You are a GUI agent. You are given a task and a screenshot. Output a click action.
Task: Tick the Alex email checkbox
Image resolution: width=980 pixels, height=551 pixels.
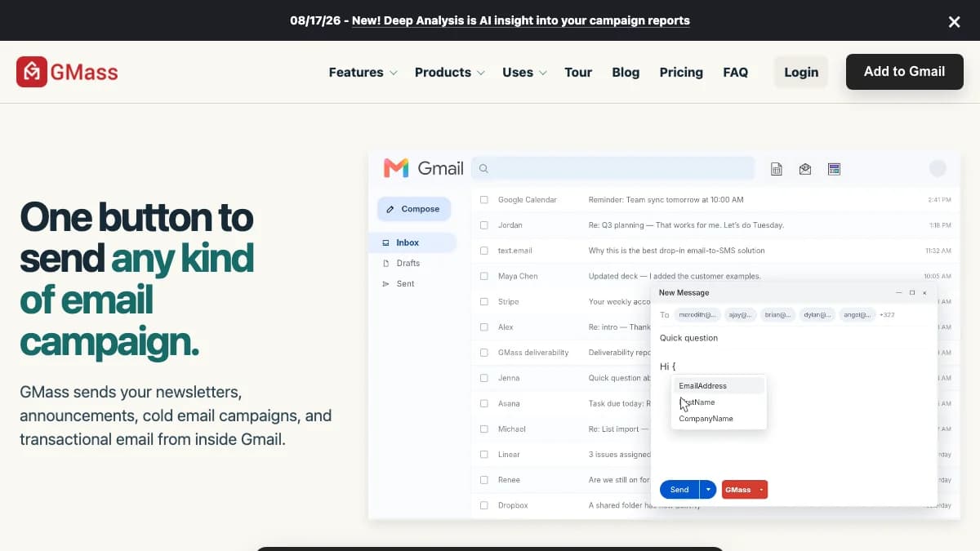click(484, 327)
